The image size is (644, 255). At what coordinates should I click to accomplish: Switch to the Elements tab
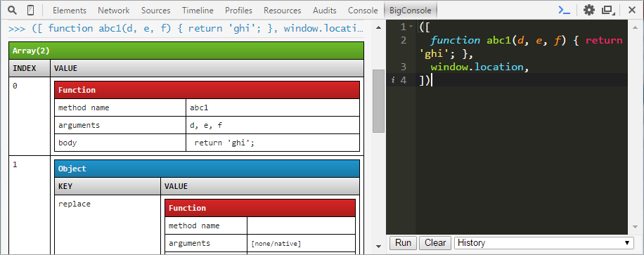coord(70,11)
